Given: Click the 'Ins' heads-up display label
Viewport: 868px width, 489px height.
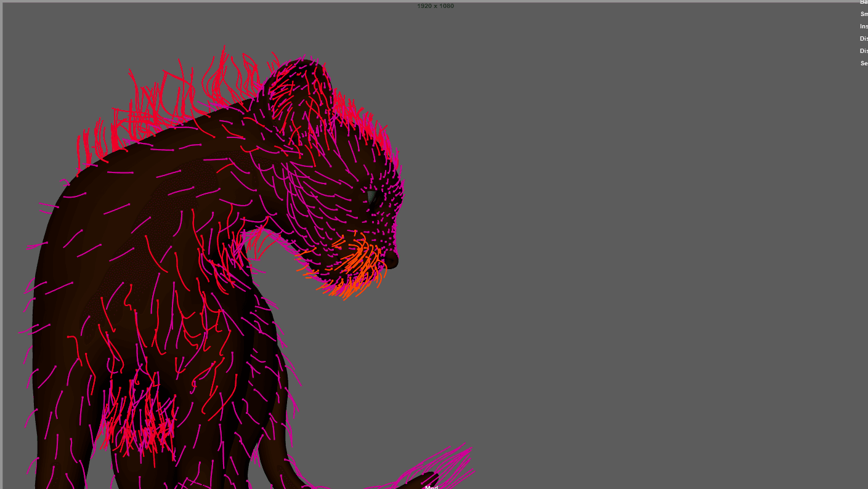Looking at the screenshot, I should (864, 26).
